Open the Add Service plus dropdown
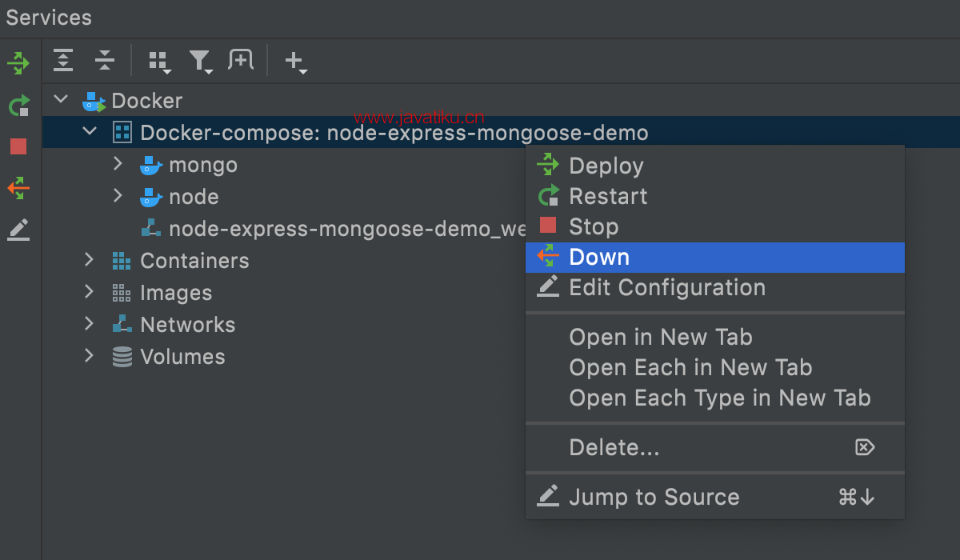 point(296,62)
